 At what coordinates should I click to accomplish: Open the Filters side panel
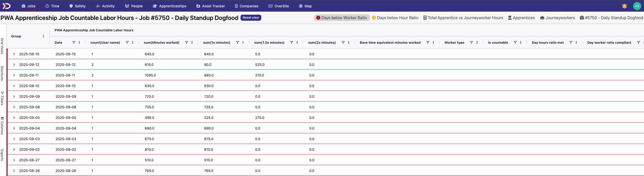tap(2, 98)
